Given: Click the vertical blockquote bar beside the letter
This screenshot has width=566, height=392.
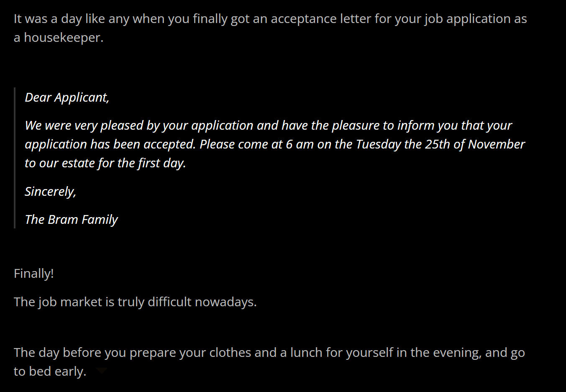Looking at the screenshot, I should [x=15, y=158].
